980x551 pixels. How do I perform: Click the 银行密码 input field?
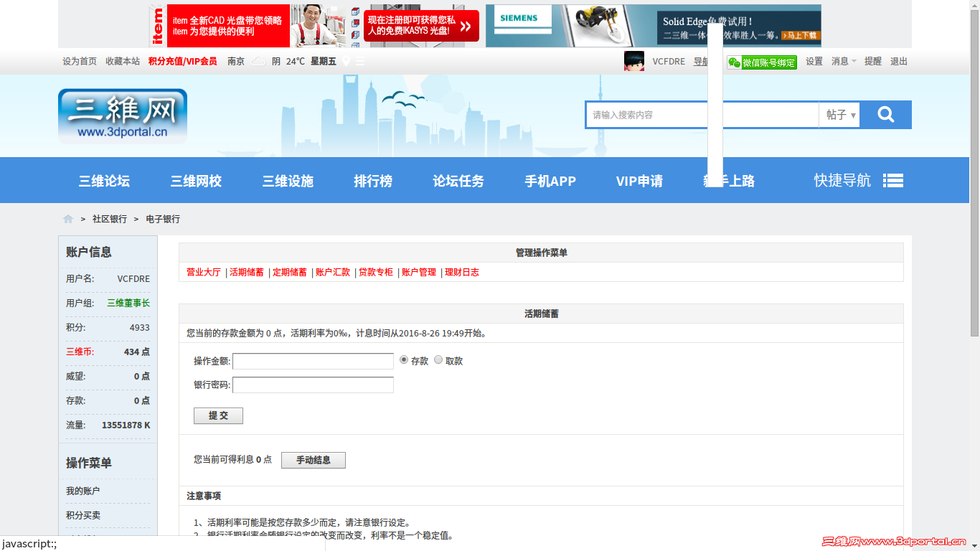coord(313,385)
